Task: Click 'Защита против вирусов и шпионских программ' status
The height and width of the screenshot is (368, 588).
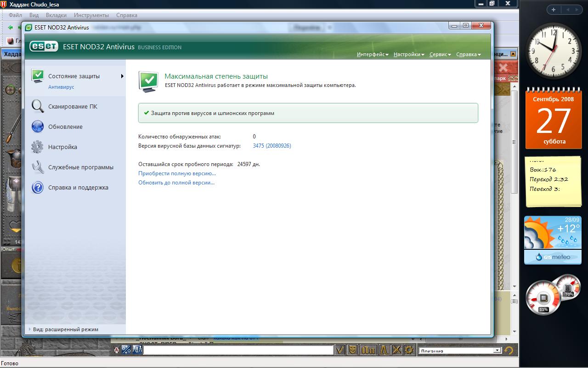Action: [308, 113]
